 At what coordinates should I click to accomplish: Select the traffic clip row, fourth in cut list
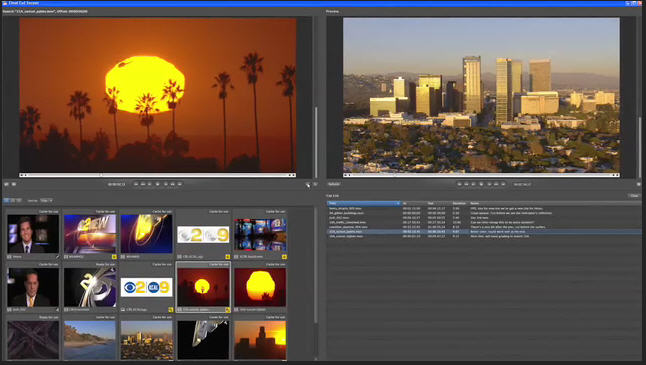(484, 222)
